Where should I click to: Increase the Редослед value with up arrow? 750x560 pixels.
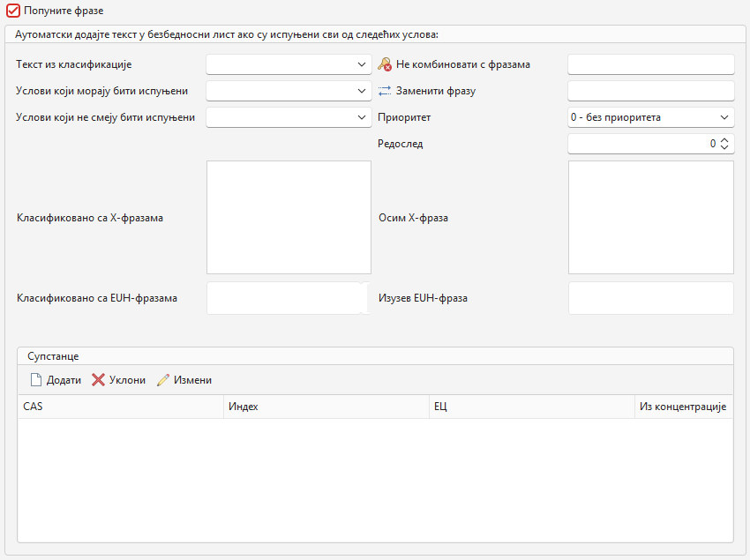click(724, 140)
